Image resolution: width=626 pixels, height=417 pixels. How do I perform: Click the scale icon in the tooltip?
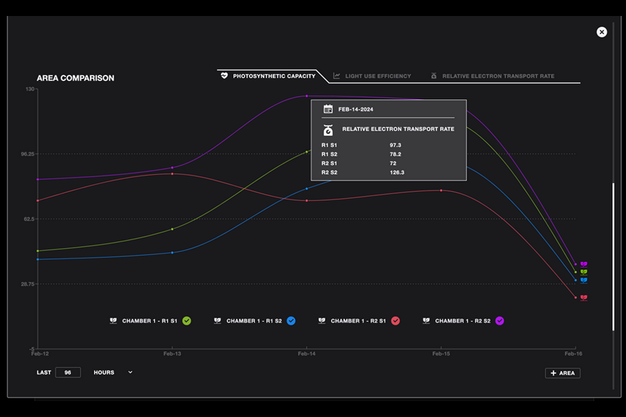[x=327, y=129]
